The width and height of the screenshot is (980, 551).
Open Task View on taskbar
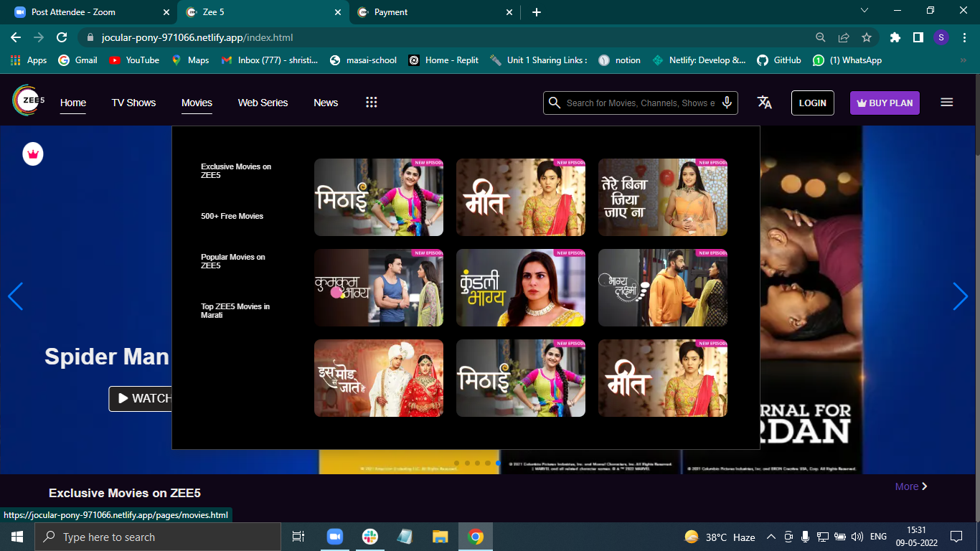[x=298, y=537]
